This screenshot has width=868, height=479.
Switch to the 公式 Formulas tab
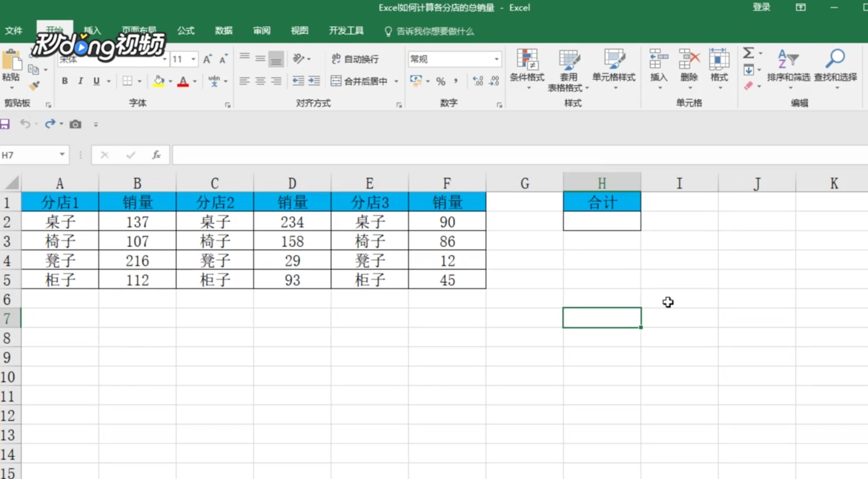coord(185,30)
